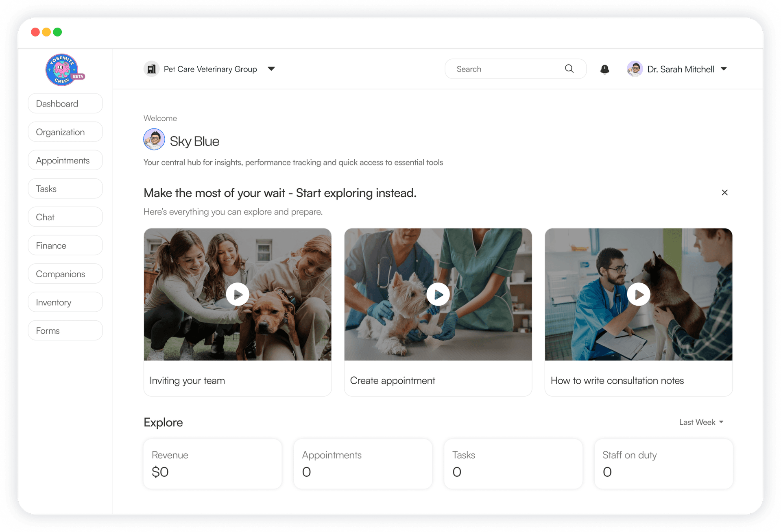The image size is (781, 532).
Task: Click Dr. Sarah Mitchell's avatar
Action: pos(635,69)
